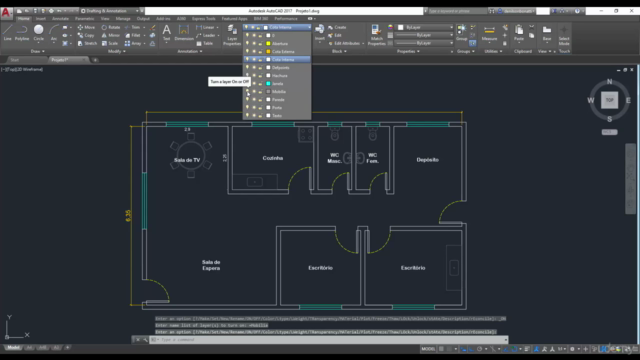Select the Mirror tool
This screenshot has width=640, height=360.
110,36
